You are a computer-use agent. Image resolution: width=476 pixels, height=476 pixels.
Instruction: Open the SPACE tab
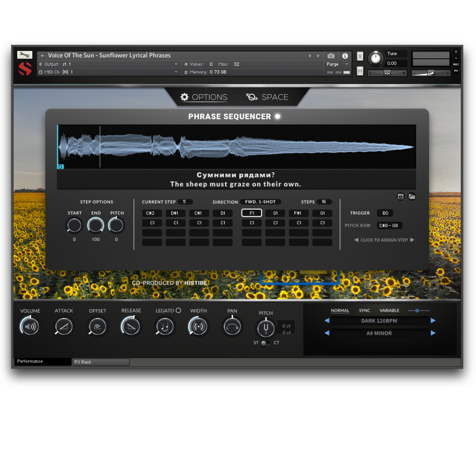pos(267,97)
